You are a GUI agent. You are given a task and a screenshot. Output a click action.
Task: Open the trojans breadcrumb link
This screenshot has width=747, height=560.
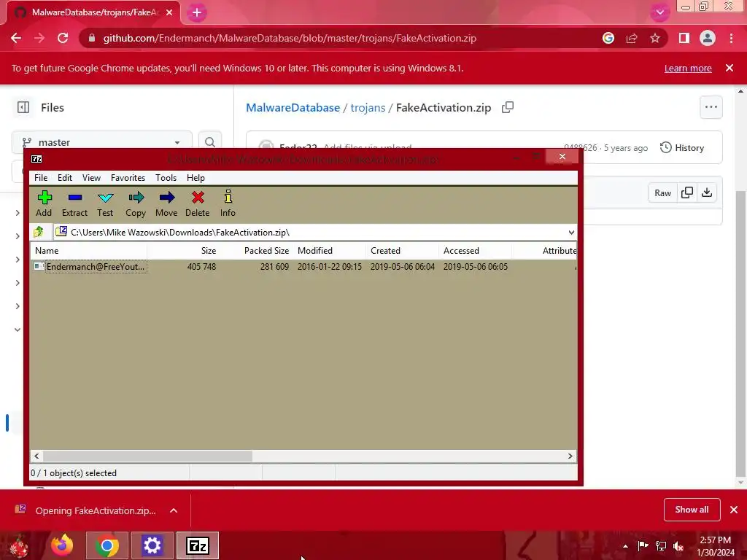pos(368,108)
